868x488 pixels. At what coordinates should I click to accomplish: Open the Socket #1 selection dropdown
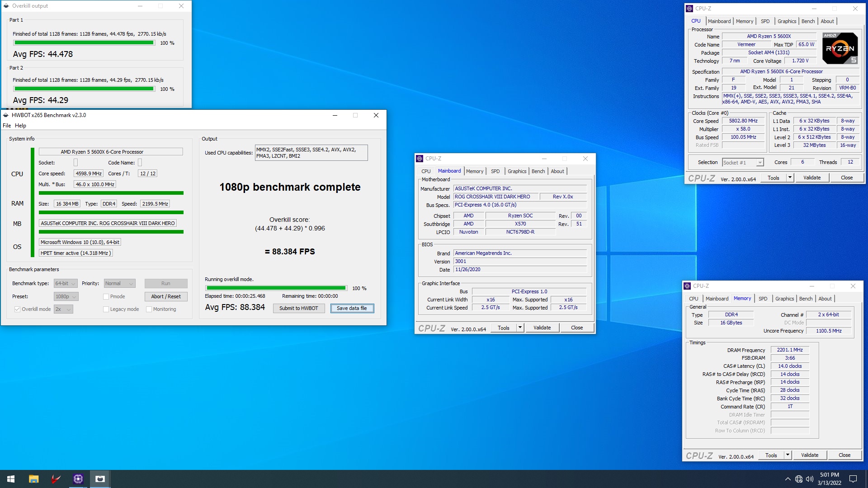743,163
